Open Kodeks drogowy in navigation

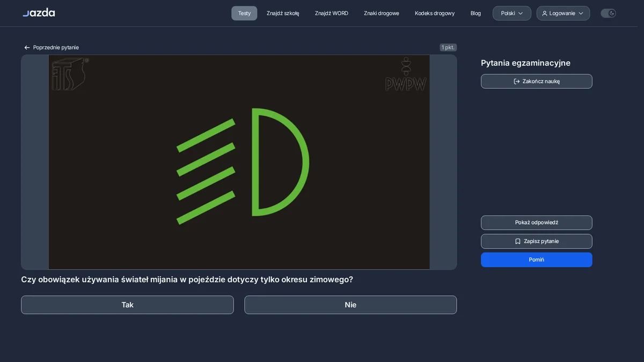pos(435,13)
